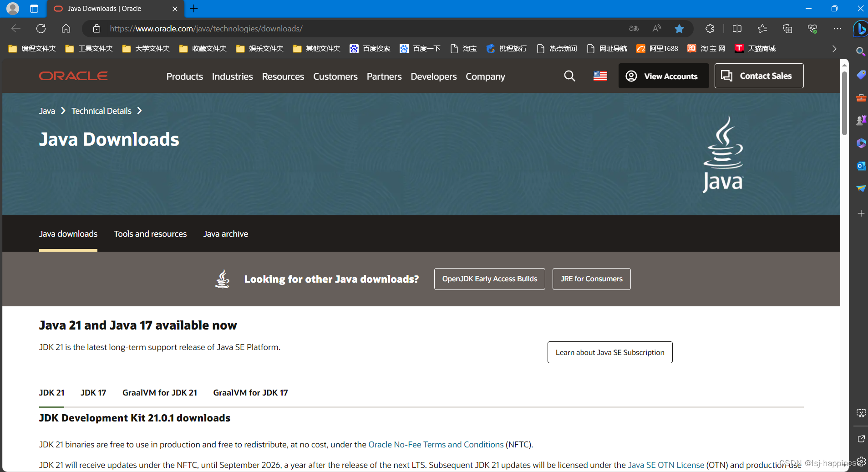
Task: Open collections icon
Action: [x=787, y=29]
